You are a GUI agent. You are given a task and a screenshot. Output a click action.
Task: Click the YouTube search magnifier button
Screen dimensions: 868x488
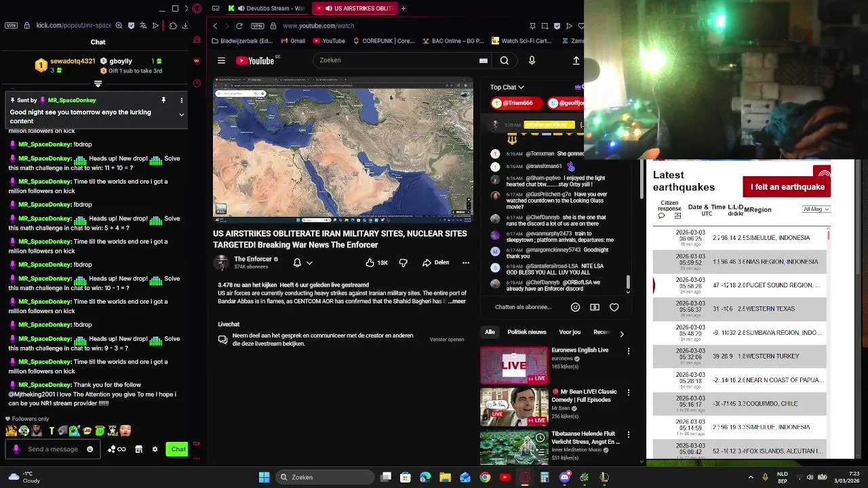(505, 60)
